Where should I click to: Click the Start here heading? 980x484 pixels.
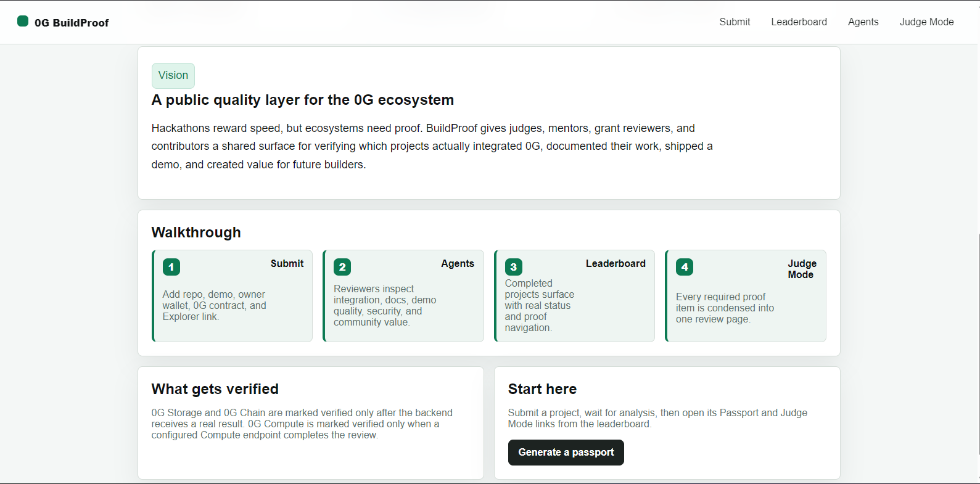(542, 389)
